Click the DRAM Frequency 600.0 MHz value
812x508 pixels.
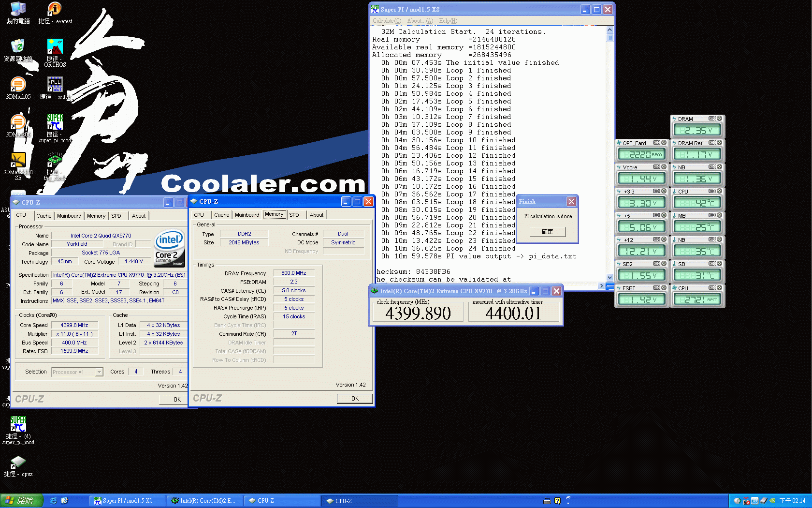pos(294,273)
